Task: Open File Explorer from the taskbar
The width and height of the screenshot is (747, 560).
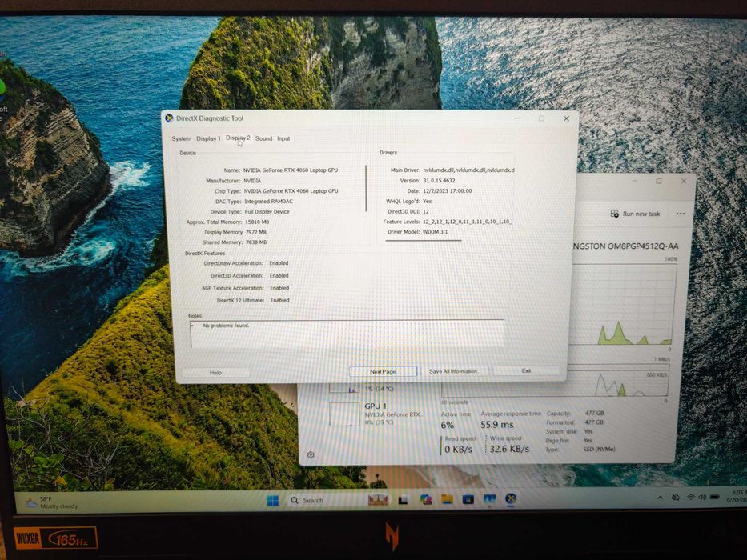Action: point(447,499)
